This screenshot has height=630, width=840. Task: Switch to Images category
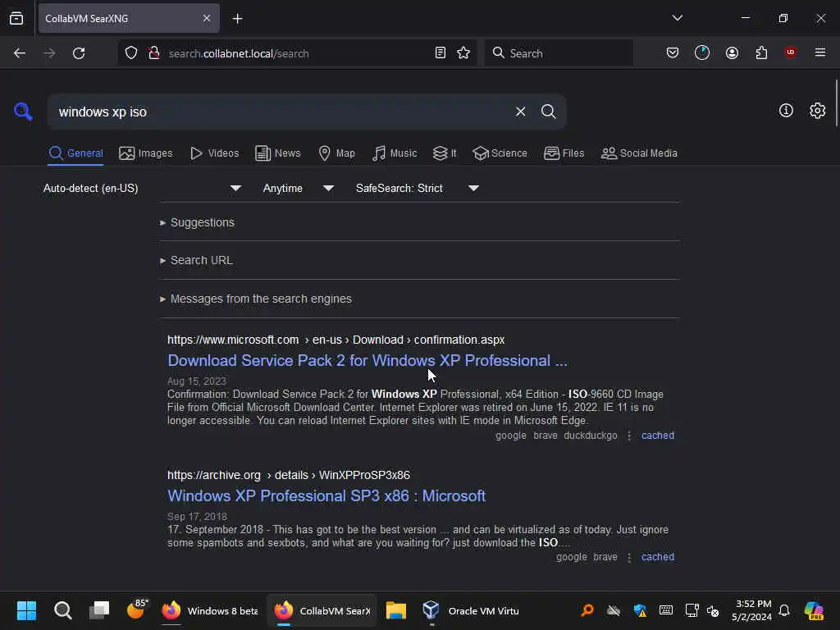tap(146, 153)
